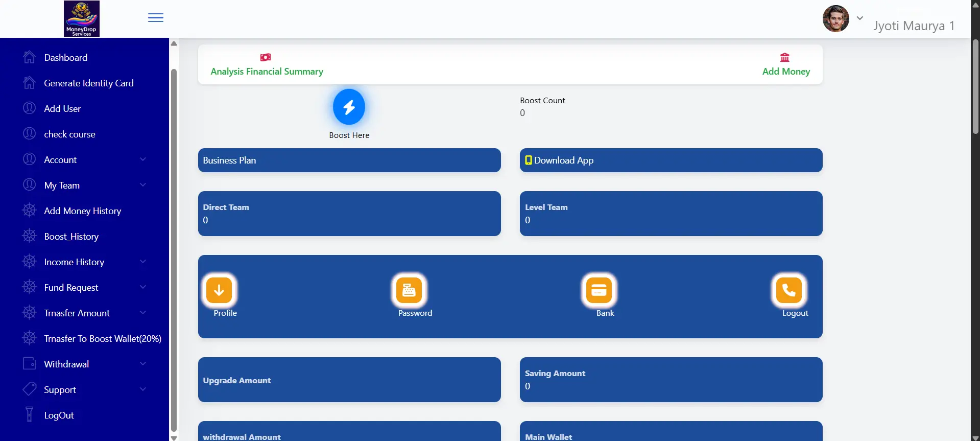Click the Boost Count label
Viewport: 980px width, 441px height.
(x=542, y=101)
